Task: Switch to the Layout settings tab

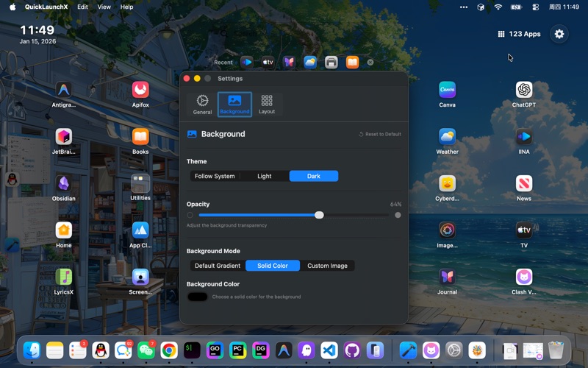Action: [267, 105]
